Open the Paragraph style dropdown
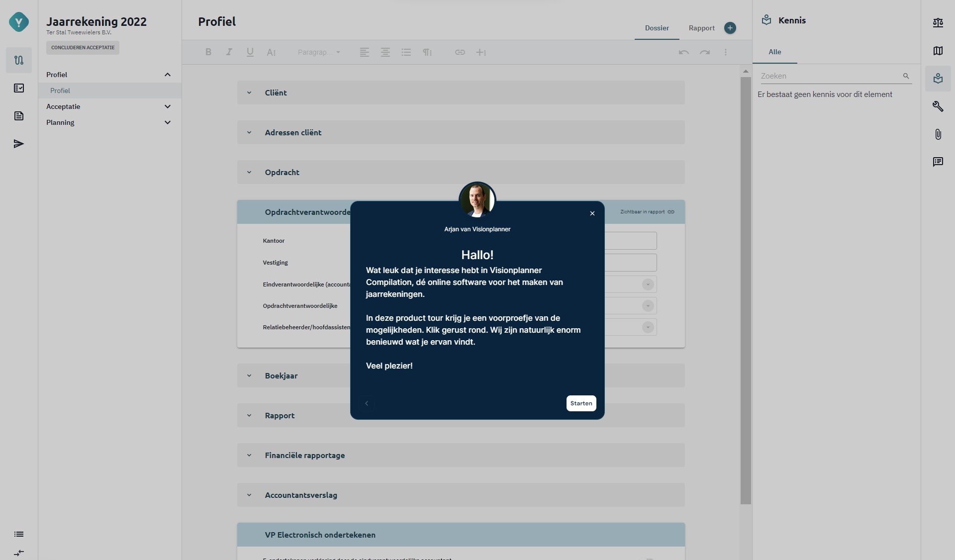 319,52
